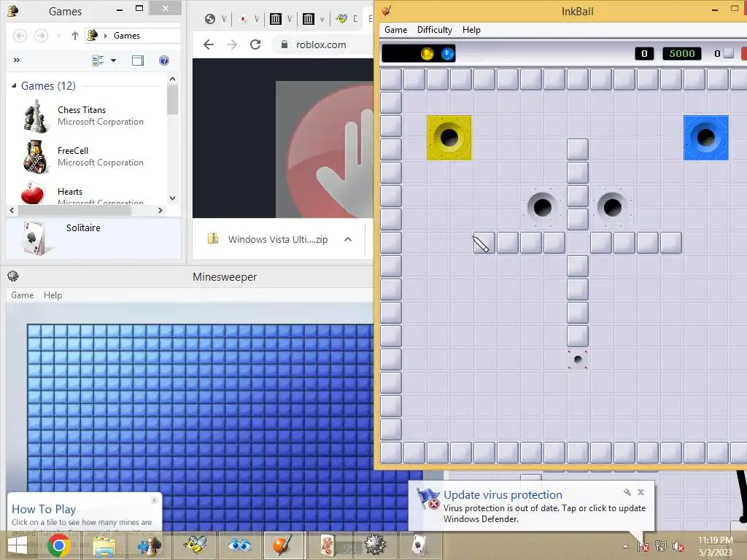Show hidden toolbar commands chevron in Games window
The height and width of the screenshot is (560, 747).
(17, 61)
